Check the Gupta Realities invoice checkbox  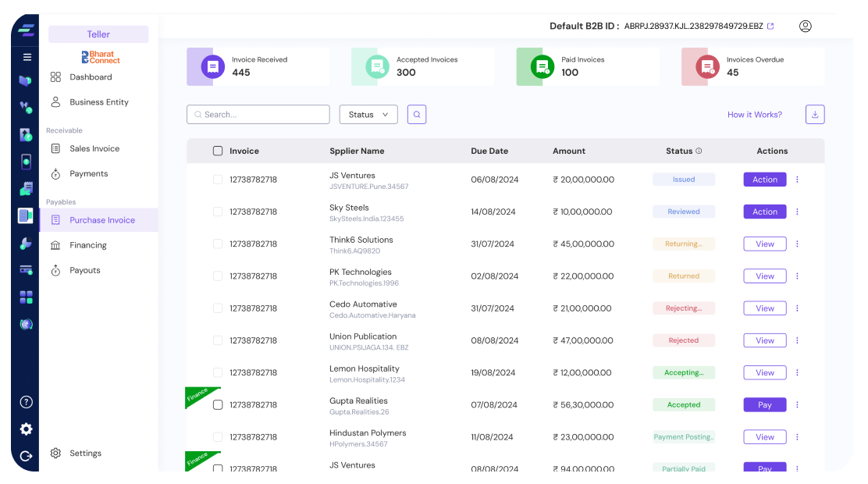pos(218,405)
